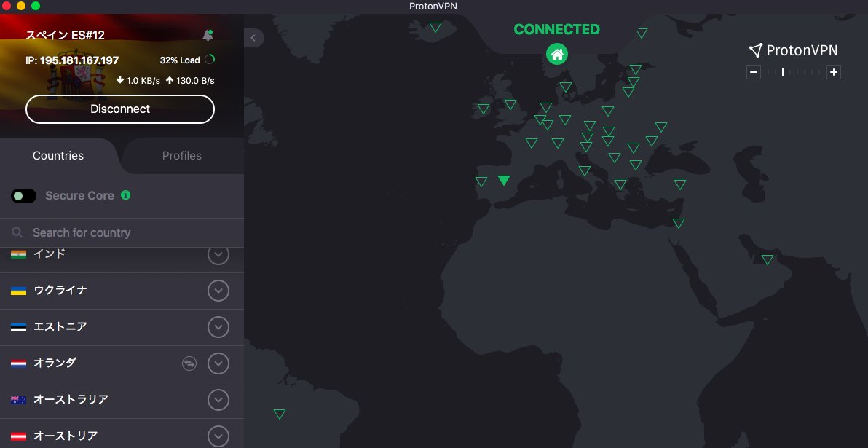Collapse the sidebar with the left chevron
Screen dimensions: 868x448
[x=253, y=38]
